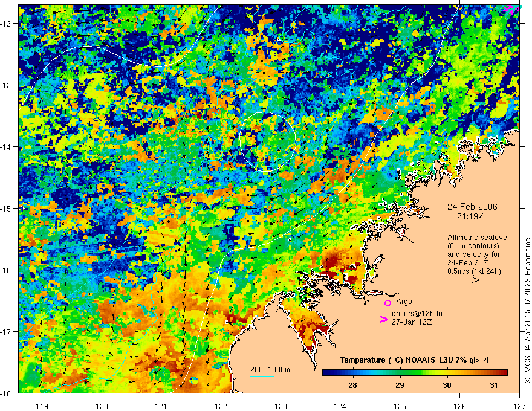Viewport: 532px width, 411px height.
Task: Click longitude axis label '126'
Action: point(459,407)
